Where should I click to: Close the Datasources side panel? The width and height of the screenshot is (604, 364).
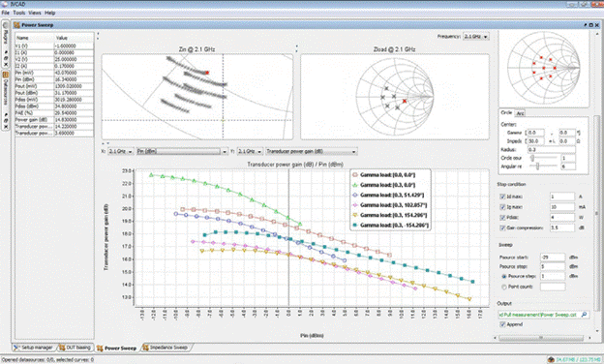click(x=6, y=127)
